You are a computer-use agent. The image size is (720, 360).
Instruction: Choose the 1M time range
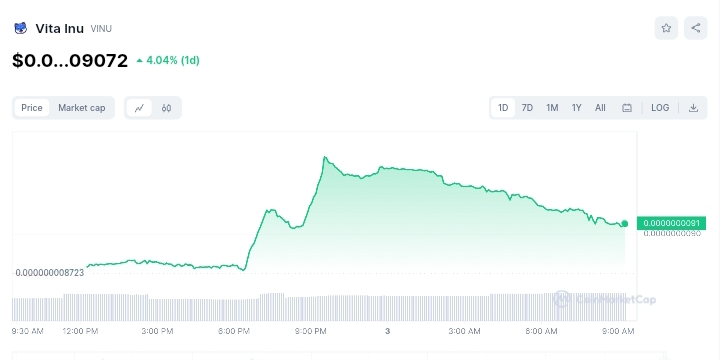coord(552,108)
